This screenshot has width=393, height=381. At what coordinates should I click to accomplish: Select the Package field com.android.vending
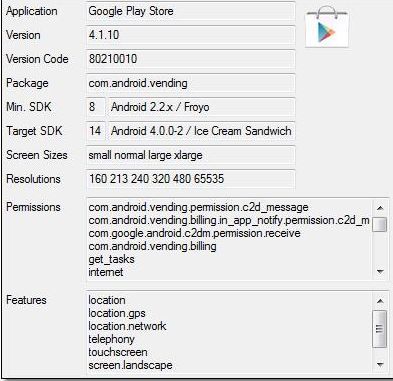tap(190, 83)
